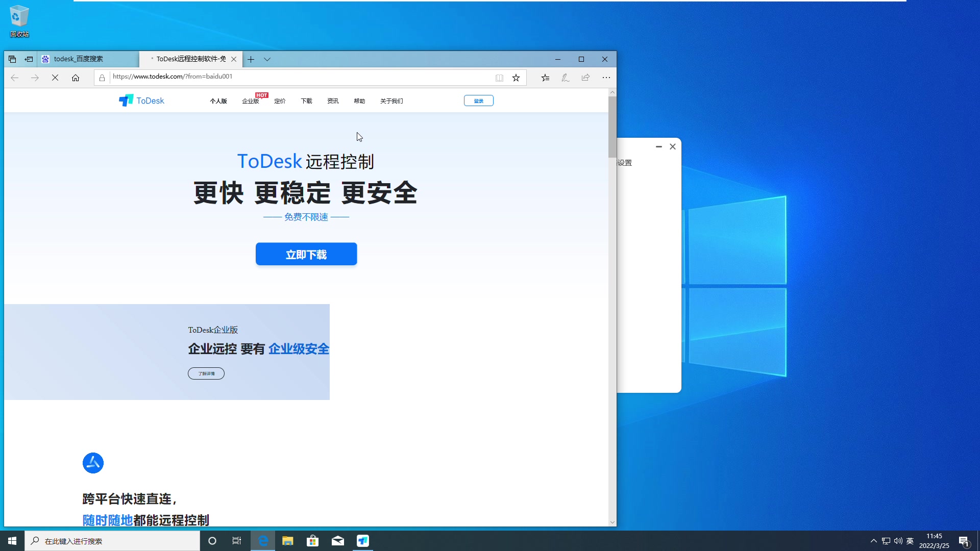Go forward in browser history
This screenshot has width=980, height=551.
(x=35, y=78)
